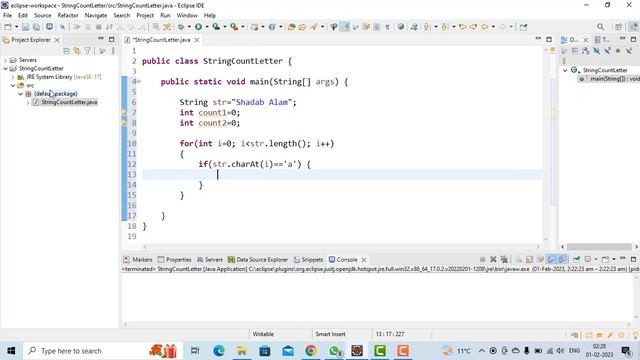Collapse the src folder node

(13, 86)
